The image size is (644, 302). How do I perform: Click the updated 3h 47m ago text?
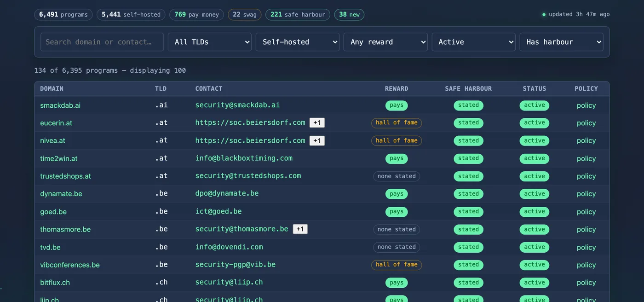click(579, 14)
